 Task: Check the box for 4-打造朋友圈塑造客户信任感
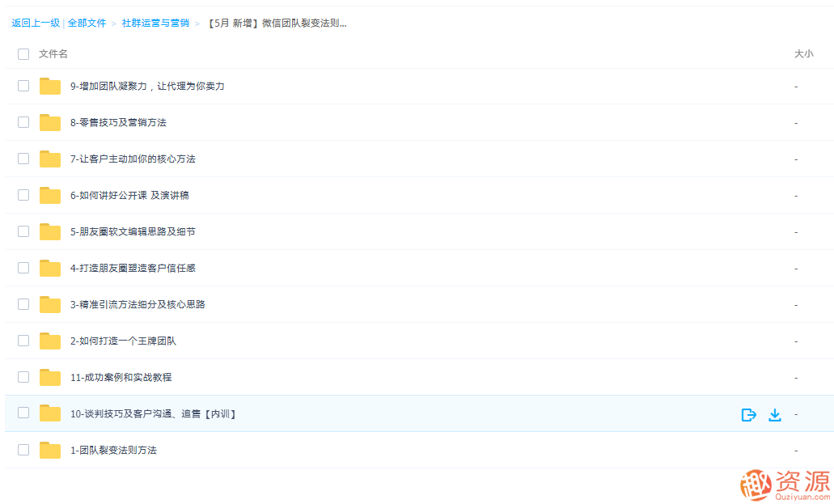coord(23,268)
